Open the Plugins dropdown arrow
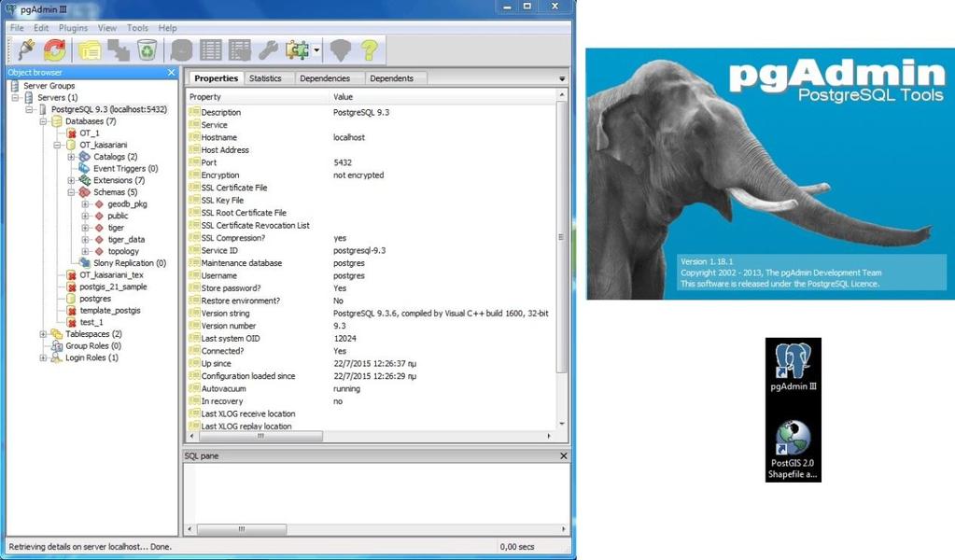Viewport: 955px width, 560px height. click(x=316, y=50)
